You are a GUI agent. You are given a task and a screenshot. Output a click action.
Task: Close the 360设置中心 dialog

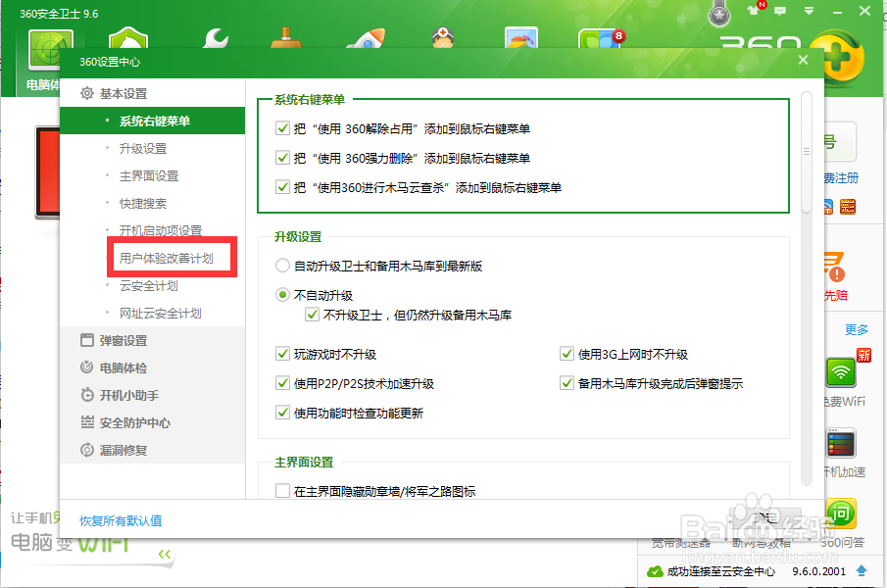pyautogui.click(x=803, y=60)
